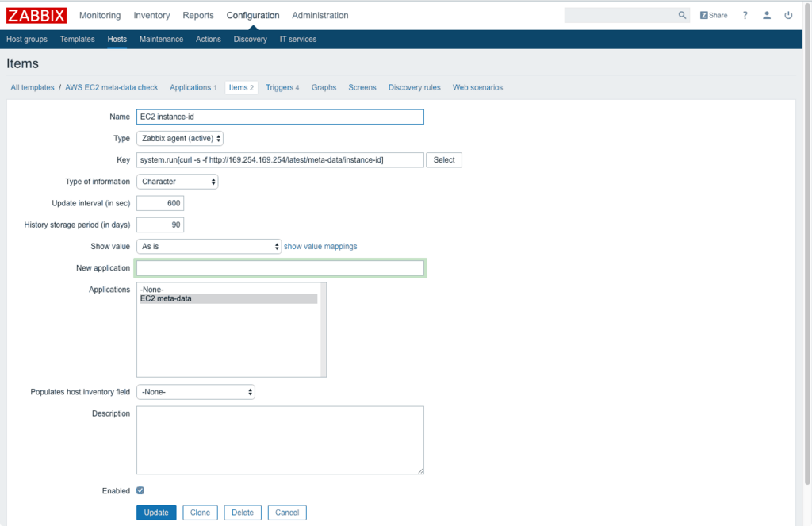This screenshot has height=526, width=812.
Task: Click the Select button next to Key
Action: click(x=444, y=160)
